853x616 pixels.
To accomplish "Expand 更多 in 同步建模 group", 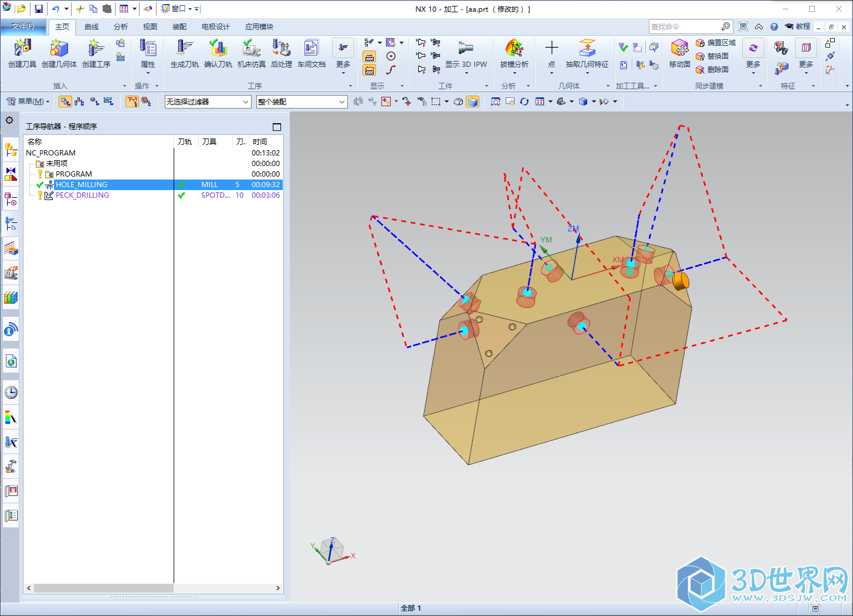I will (x=753, y=56).
